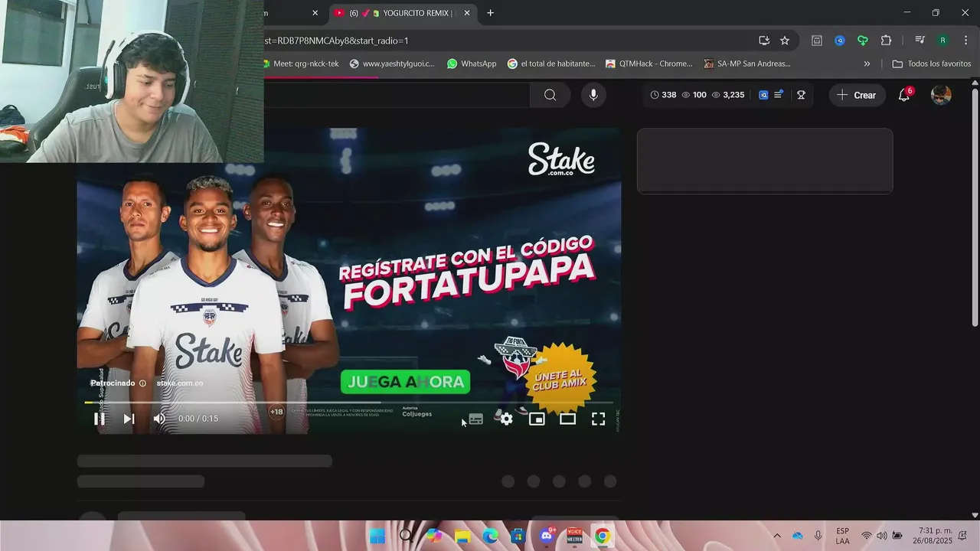Image resolution: width=980 pixels, height=551 pixels.
Task: Open the www.yaeshtylguoi bookmark
Action: point(392,64)
